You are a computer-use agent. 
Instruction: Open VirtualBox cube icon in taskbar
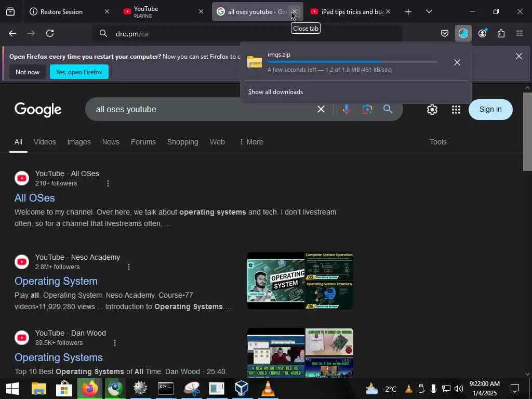point(242,389)
